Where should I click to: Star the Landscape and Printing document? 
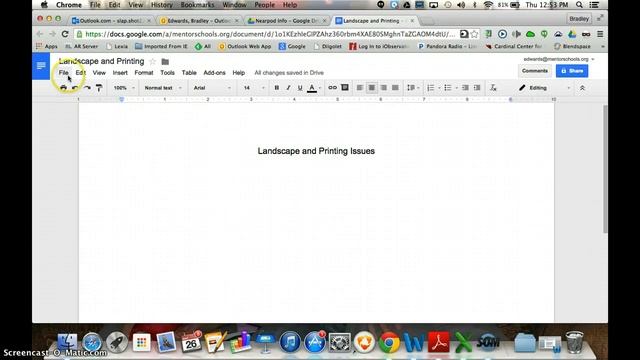click(x=153, y=62)
